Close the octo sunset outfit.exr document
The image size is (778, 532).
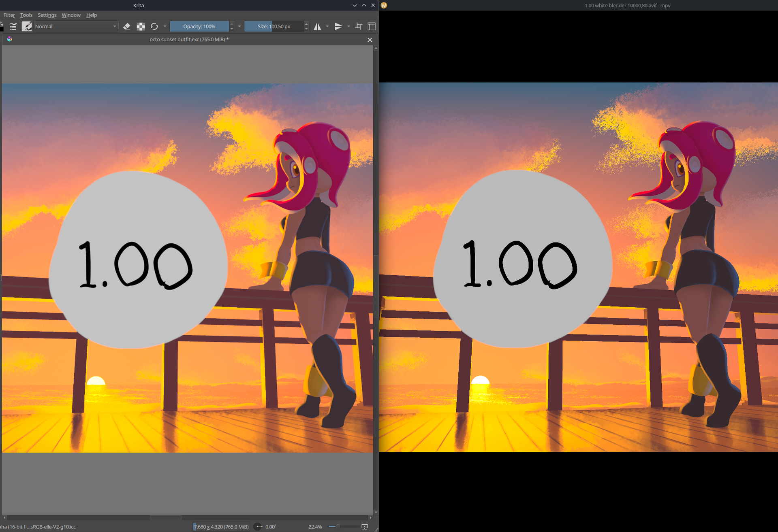click(x=370, y=40)
